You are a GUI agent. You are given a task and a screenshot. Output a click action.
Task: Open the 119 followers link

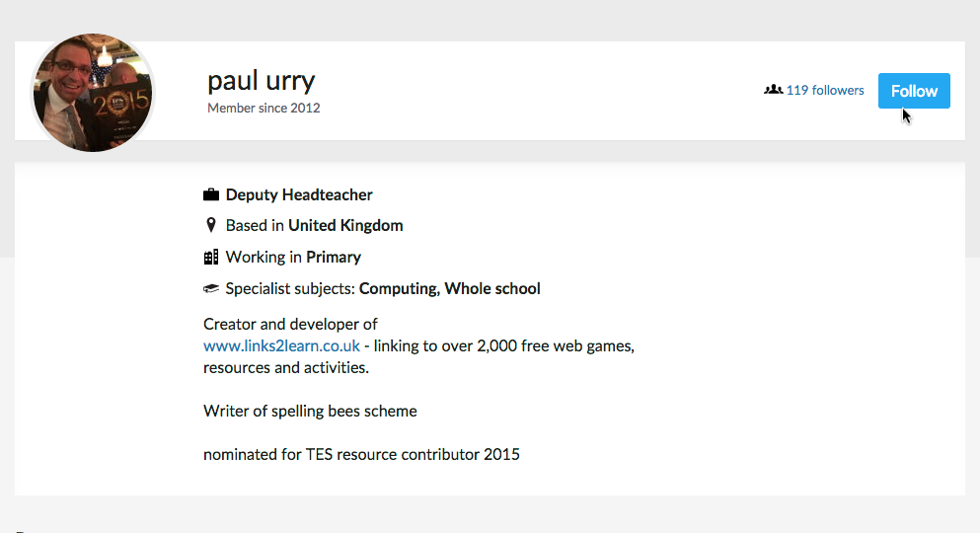(x=824, y=90)
